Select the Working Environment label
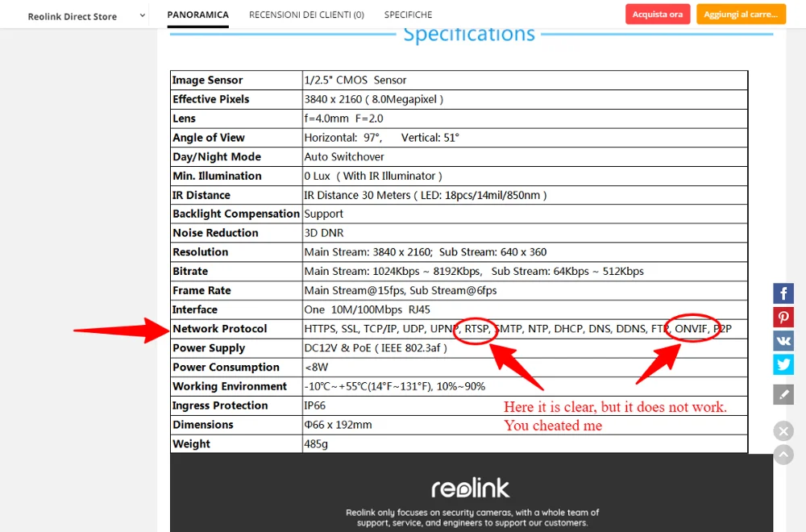 (229, 386)
